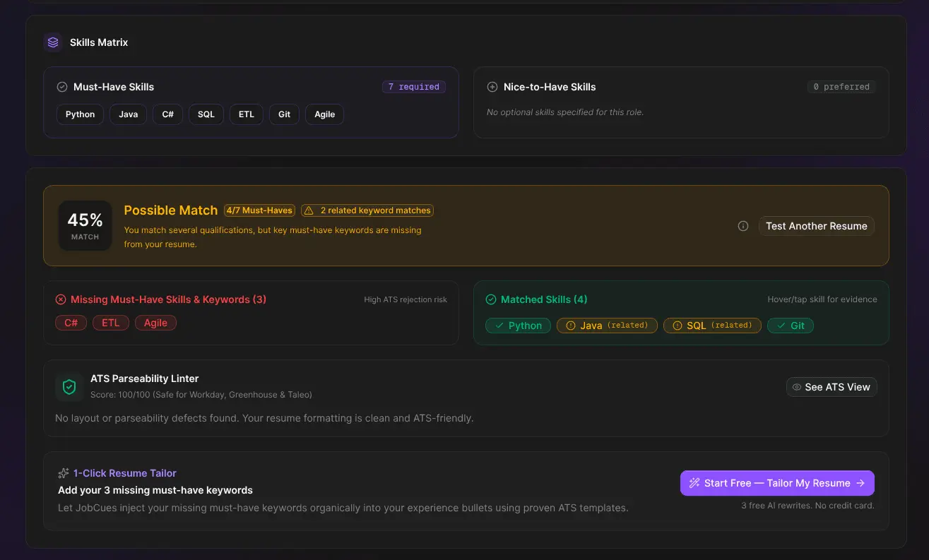Click the 7 required badge
This screenshot has height=560, width=929.
coord(414,87)
